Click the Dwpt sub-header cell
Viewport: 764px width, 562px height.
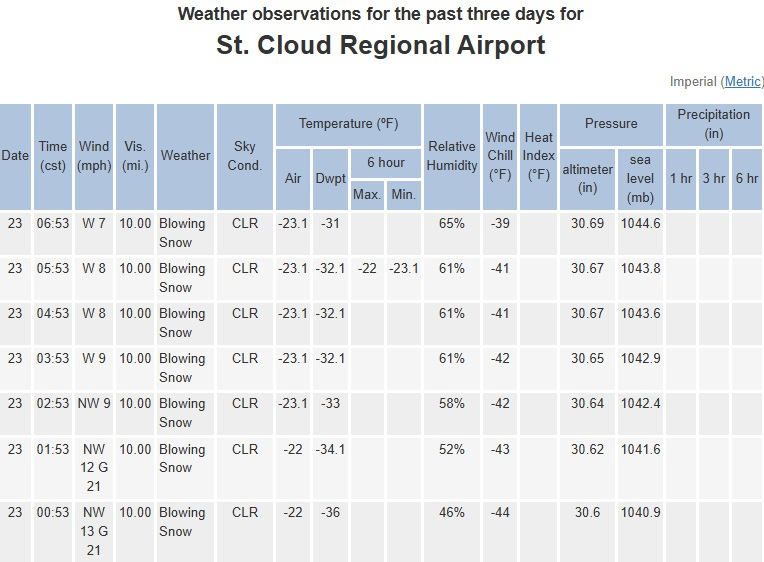331,178
